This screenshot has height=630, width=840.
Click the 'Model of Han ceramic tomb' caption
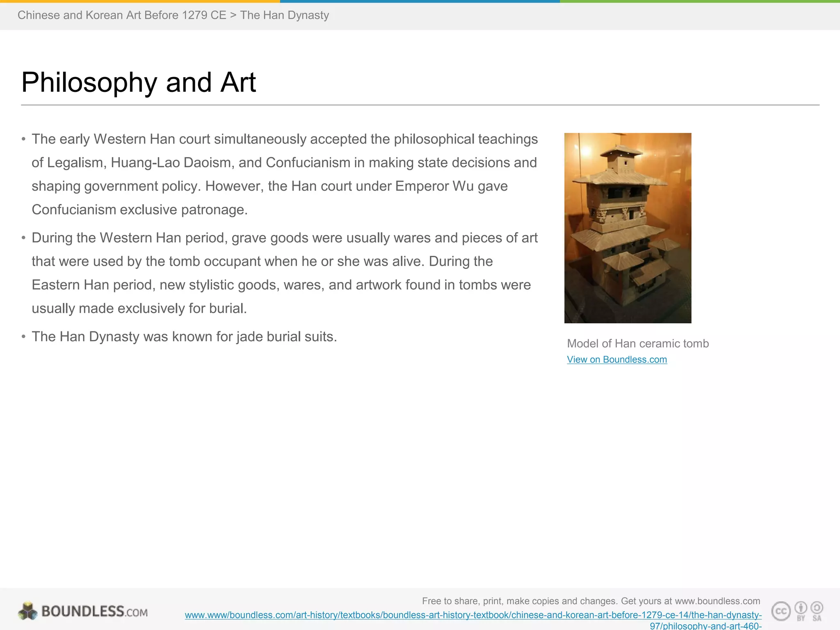tap(637, 344)
